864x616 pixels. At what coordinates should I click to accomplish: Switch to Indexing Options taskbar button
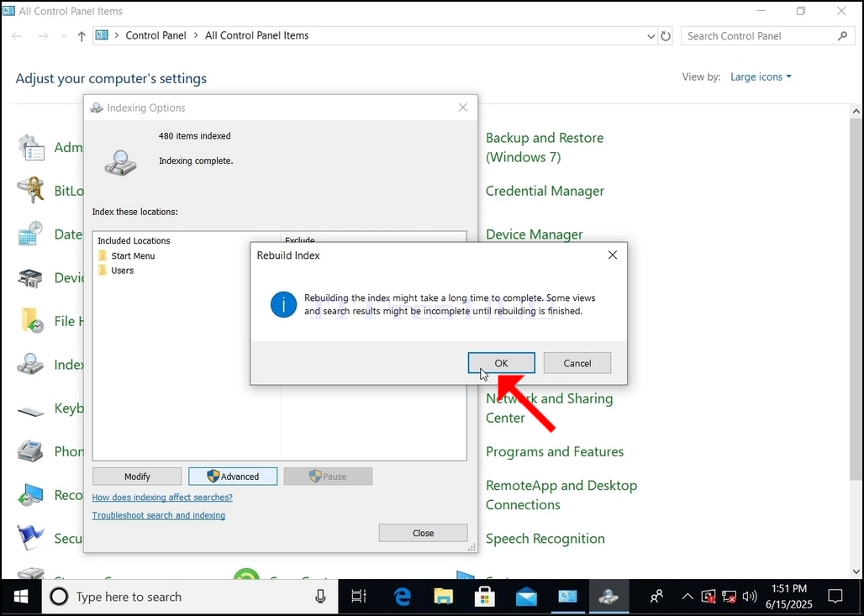[608, 597]
